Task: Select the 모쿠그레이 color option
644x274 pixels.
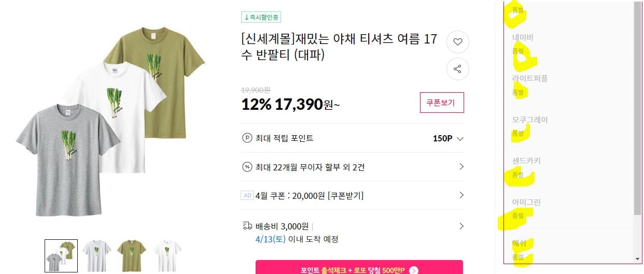Action: coord(569,126)
